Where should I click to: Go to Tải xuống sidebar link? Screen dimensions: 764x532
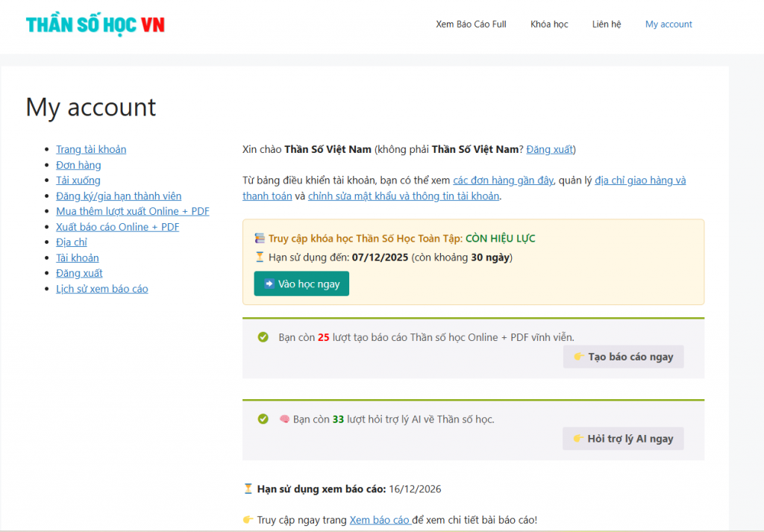78,181
